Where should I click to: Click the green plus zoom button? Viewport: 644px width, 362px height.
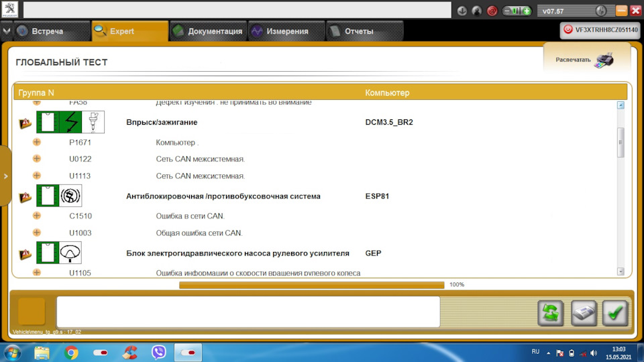527,11
